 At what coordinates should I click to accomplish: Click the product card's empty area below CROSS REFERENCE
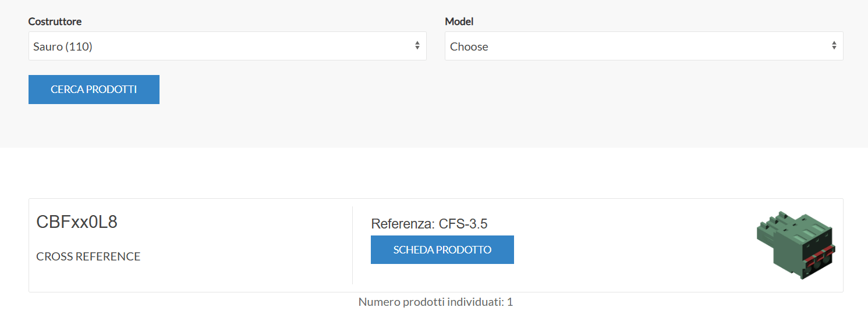point(175,278)
